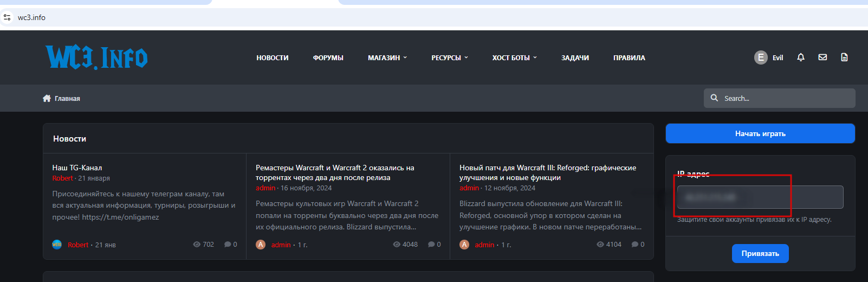868x282 pixels.
Task: Expand the РЕСУРСЫ dropdown menu
Action: pos(450,57)
